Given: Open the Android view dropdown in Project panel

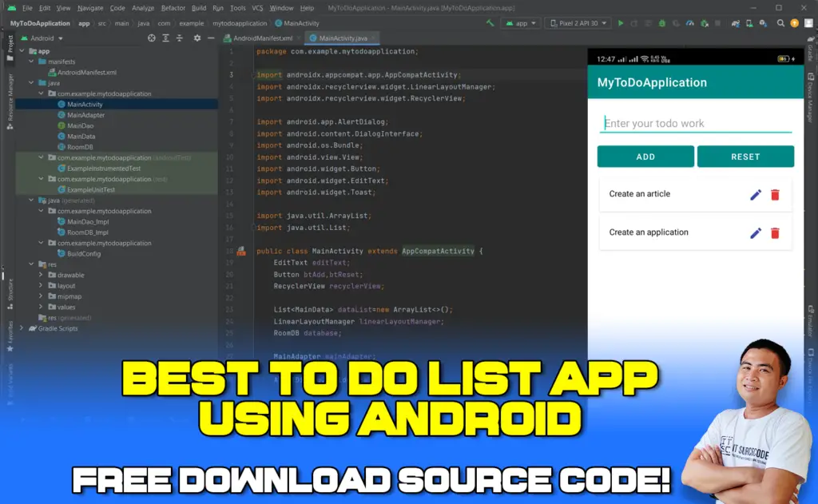Looking at the screenshot, I should pos(42,38).
